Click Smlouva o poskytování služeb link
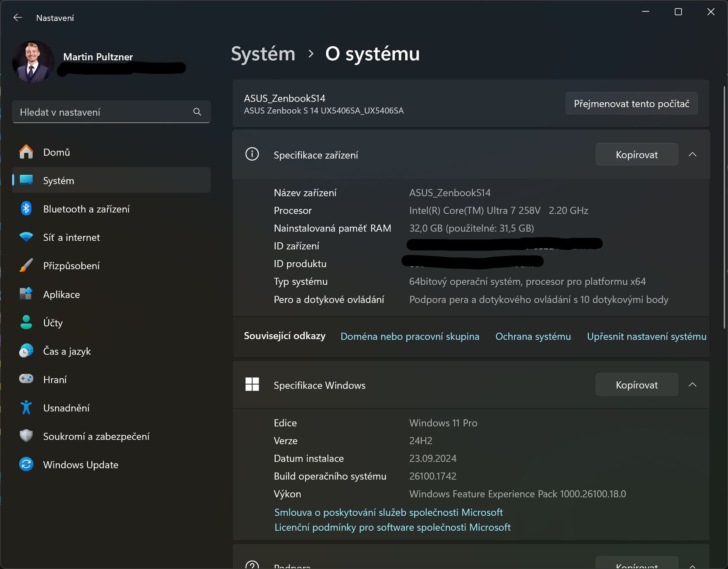 (x=388, y=512)
